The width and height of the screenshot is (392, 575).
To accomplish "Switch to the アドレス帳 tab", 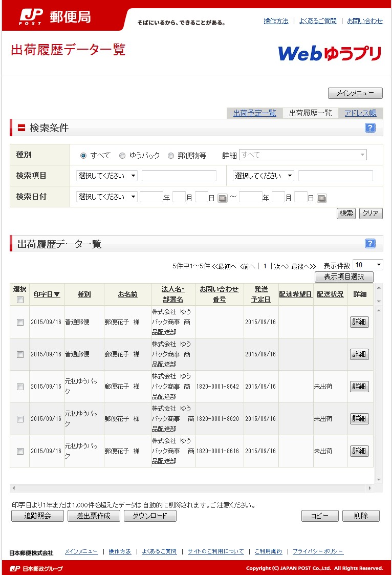I will pyautogui.click(x=360, y=113).
